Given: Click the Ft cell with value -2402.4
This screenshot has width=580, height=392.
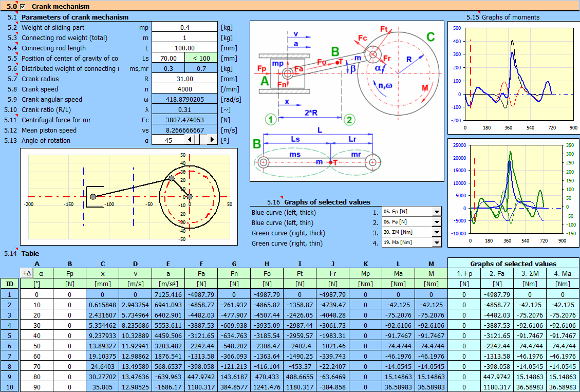Looking at the screenshot, I should pyautogui.click(x=300, y=346).
